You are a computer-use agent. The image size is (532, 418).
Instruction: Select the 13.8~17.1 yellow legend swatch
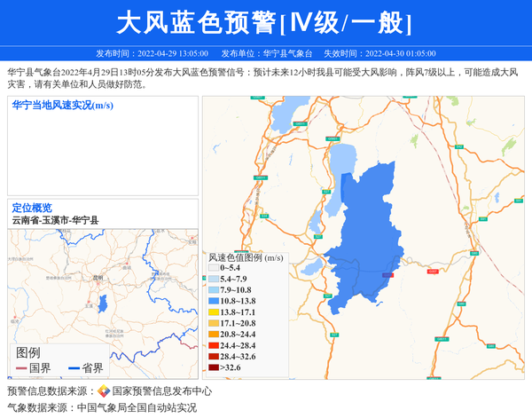(x=213, y=312)
